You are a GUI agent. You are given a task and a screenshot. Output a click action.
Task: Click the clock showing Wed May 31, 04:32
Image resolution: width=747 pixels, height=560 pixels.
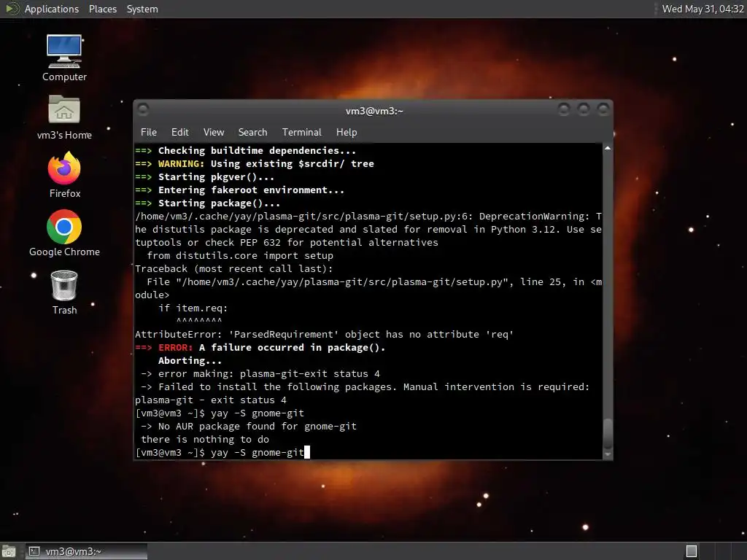click(703, 9)
